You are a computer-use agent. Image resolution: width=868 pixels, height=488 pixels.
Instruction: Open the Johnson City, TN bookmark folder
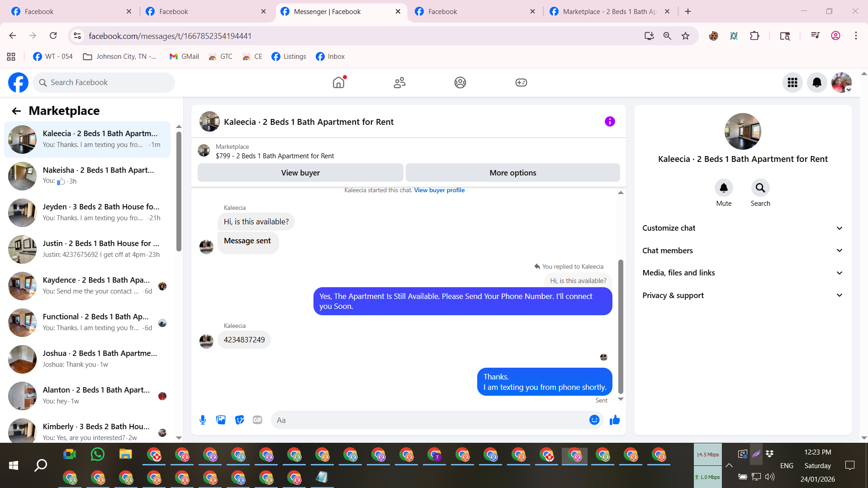click(x=120, y=57)
